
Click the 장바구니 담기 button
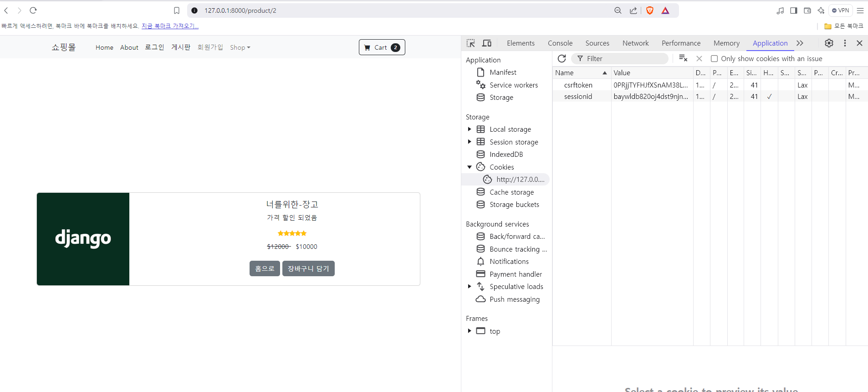pos(308,268)
